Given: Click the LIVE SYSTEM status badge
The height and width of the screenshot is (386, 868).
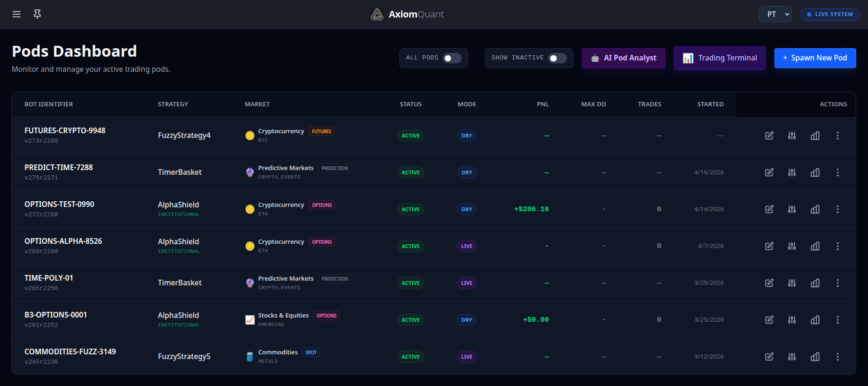Looking at the screenshot, I should point(830,14).
